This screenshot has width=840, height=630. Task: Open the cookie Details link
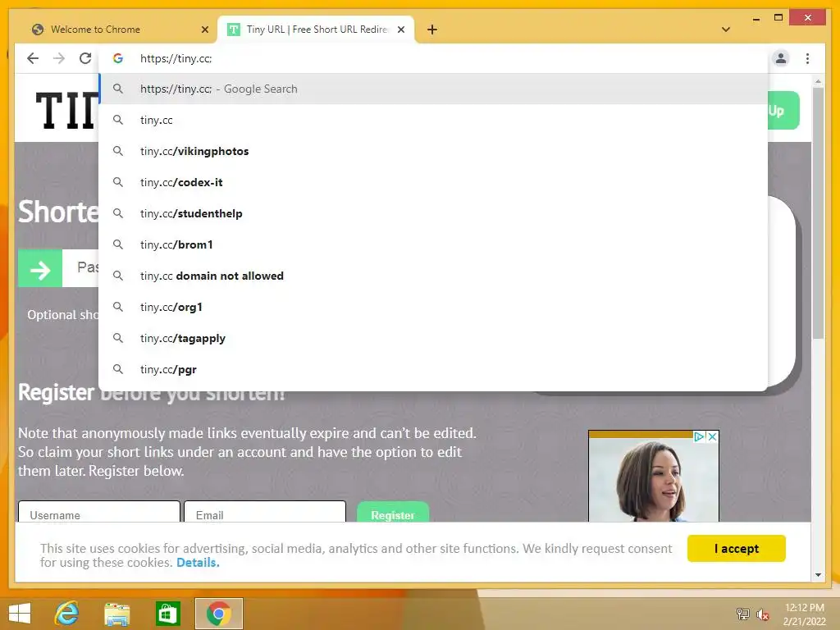coord(198,563)
